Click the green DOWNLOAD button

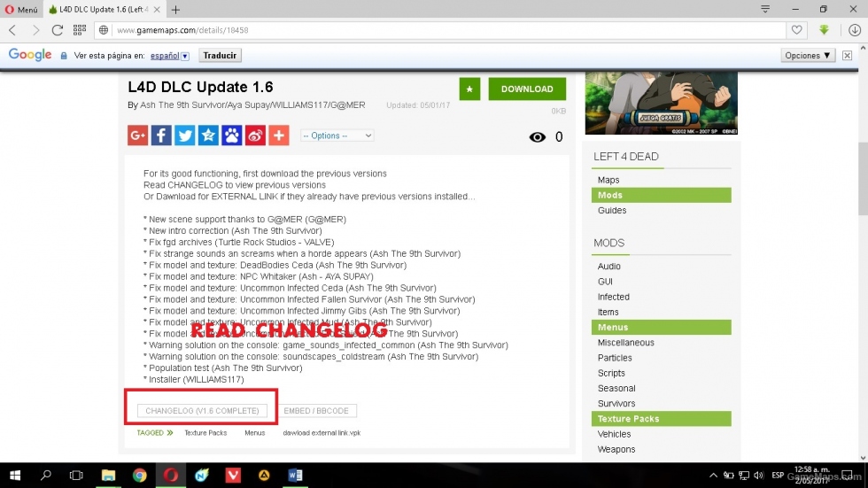[x=527, y=89]
